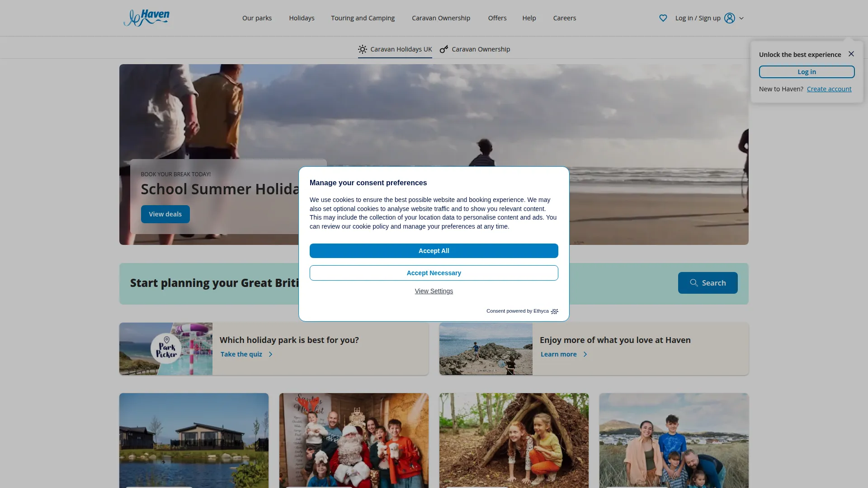Screen dimensions: 868x488
Task: Open the favourites heart icon
Action: (663, 18)
